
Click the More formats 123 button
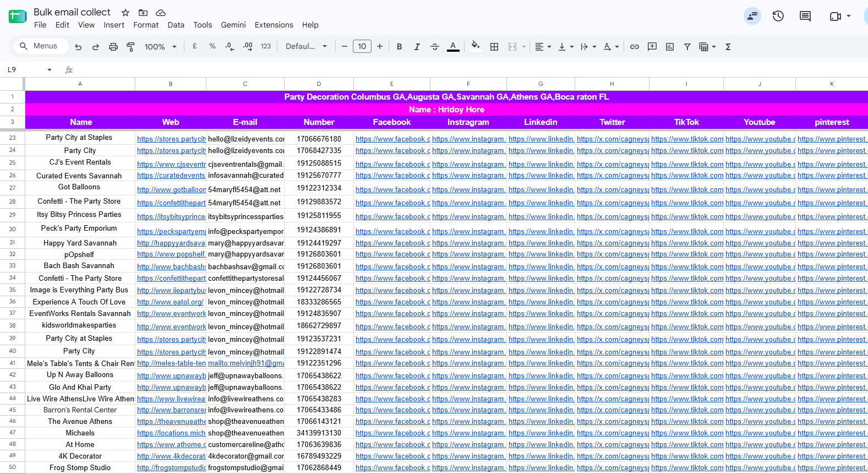(266, 46)
